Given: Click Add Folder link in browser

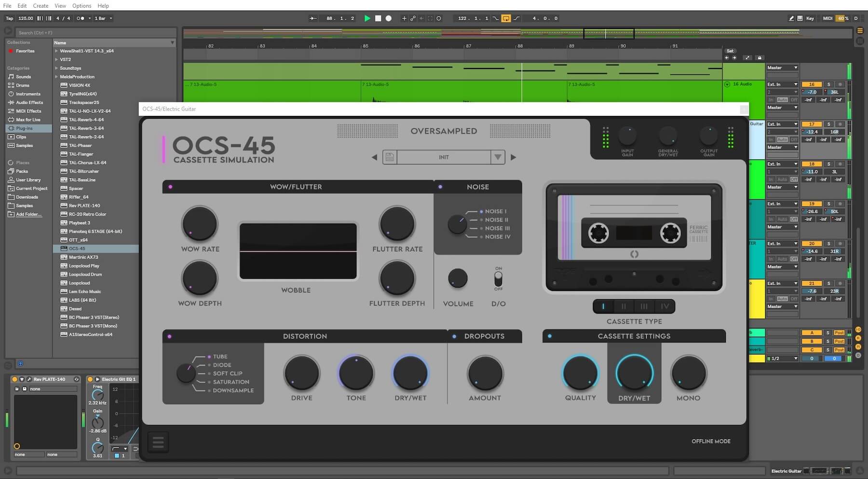Looking at the screenshot, I should click(x=29, y=214).
